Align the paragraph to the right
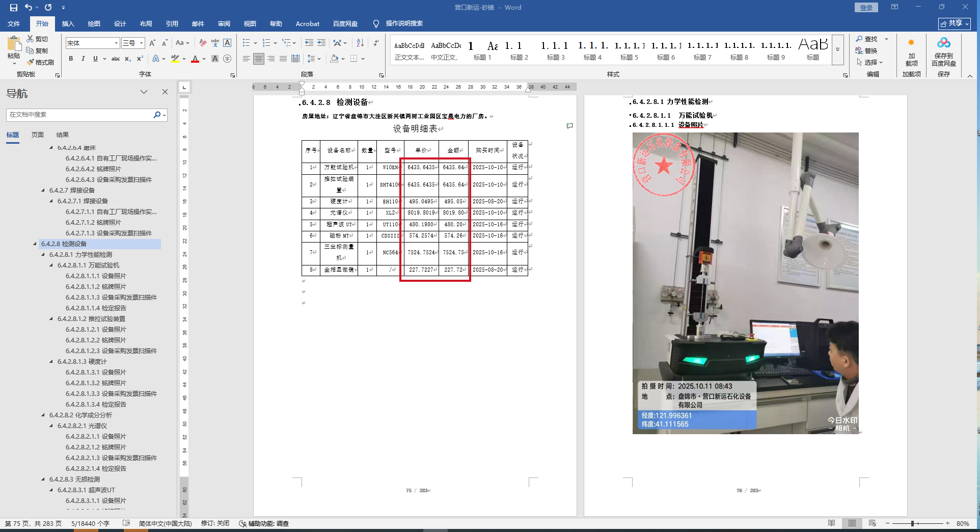Screen dimensions: 980x532 point(270,59)
